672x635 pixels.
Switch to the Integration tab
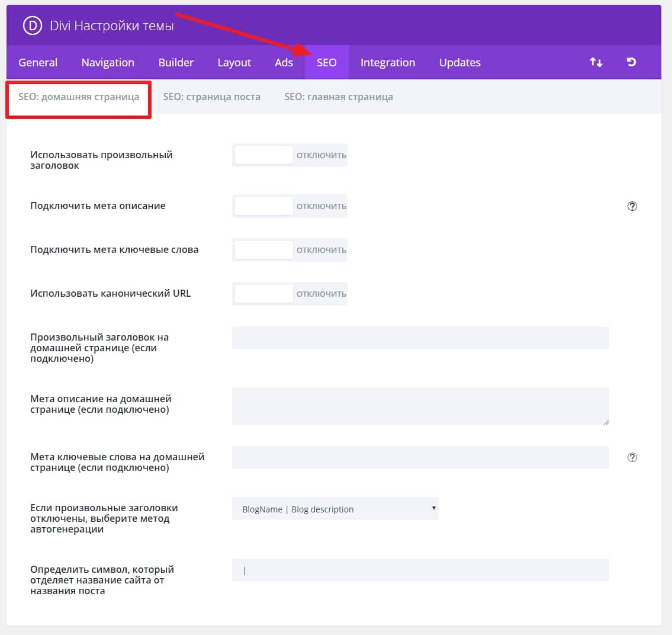point(388,63)
